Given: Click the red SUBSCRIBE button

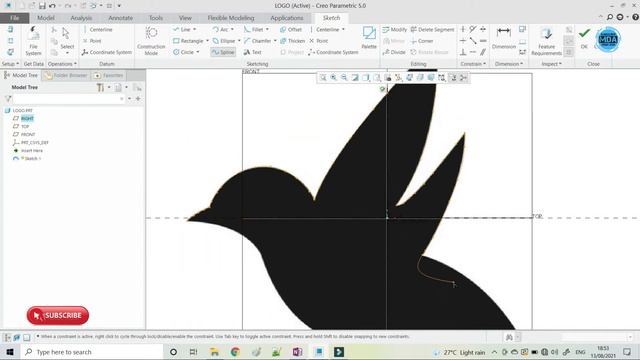Looking at the screenshot, I should coord(58,316).
